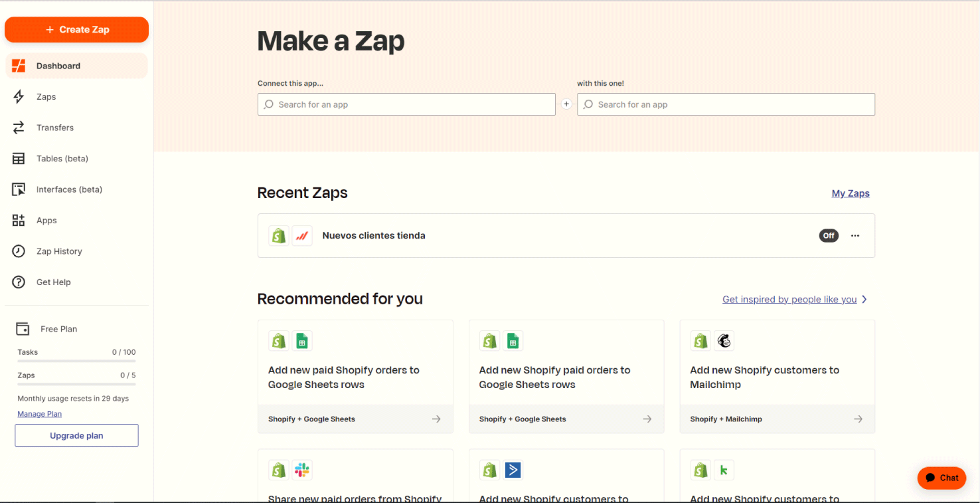Open Interfaces (beta) menu item
Screen dimensions: 980x503
click(70, 189)
